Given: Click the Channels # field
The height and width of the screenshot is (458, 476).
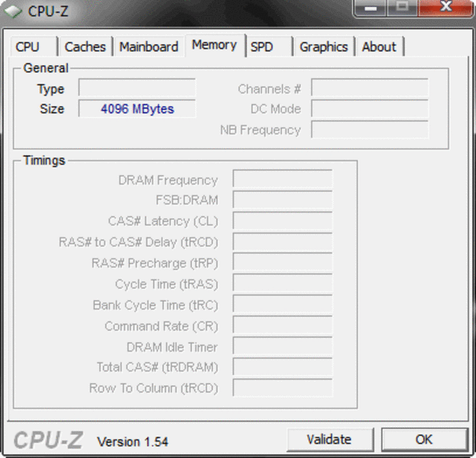Looking at the screenshot, I should click(370, 88).
